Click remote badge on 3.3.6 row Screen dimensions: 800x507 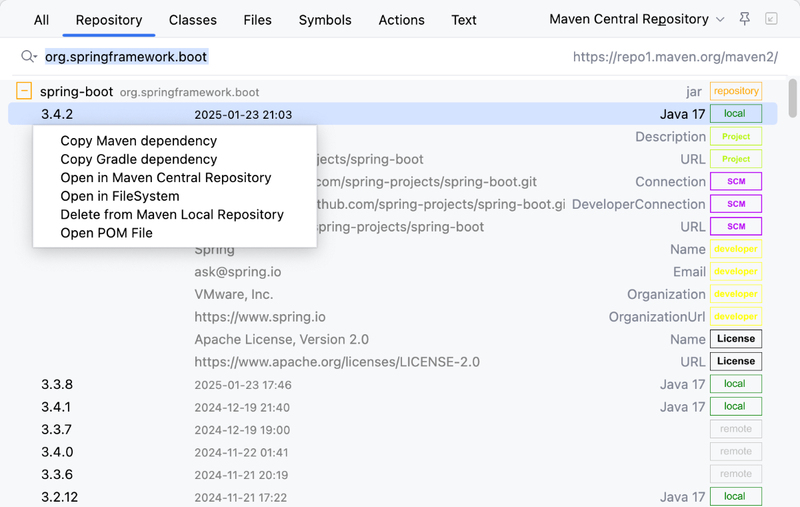[x=736, y=474]
